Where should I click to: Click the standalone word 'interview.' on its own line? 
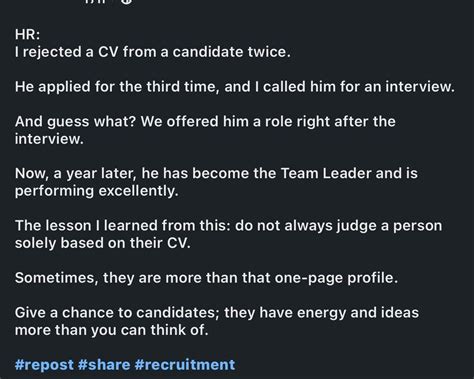tap(49, 139)
